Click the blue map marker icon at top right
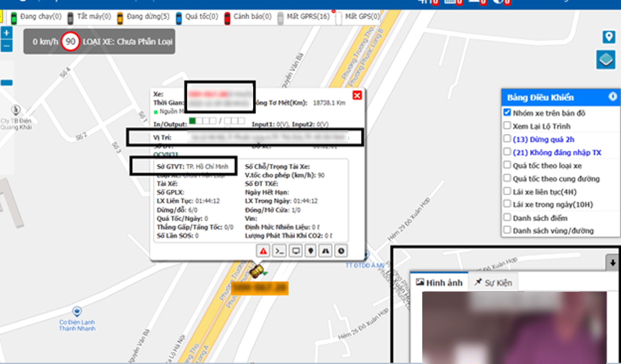Viewport: 621px width, 364px height. 609,37
